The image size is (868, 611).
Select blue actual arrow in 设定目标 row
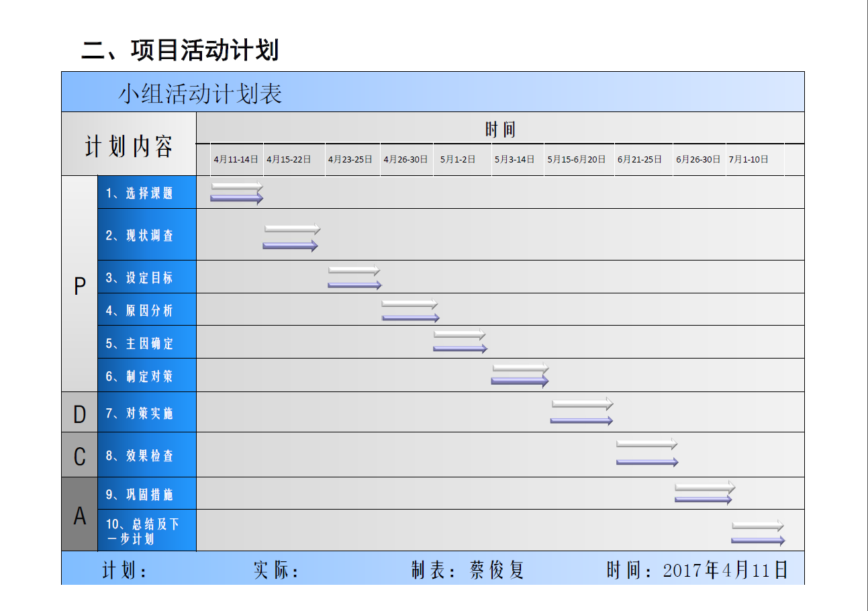click(354, 285)
